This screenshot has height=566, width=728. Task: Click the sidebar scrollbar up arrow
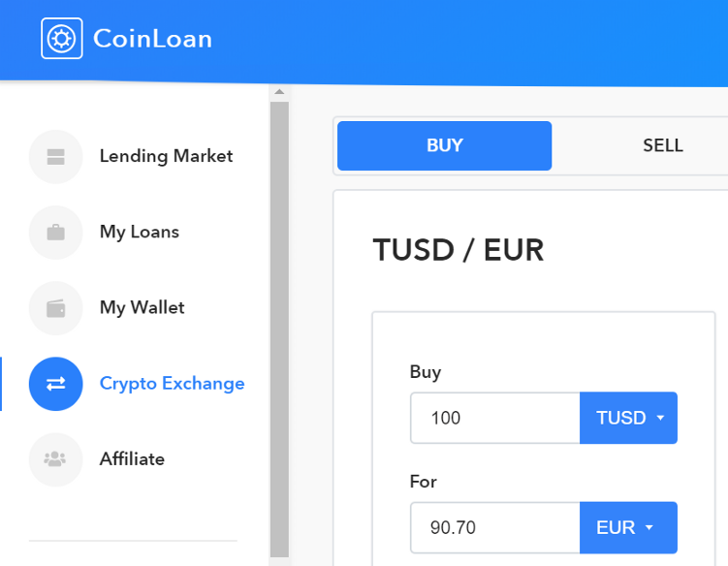(279, 92)
